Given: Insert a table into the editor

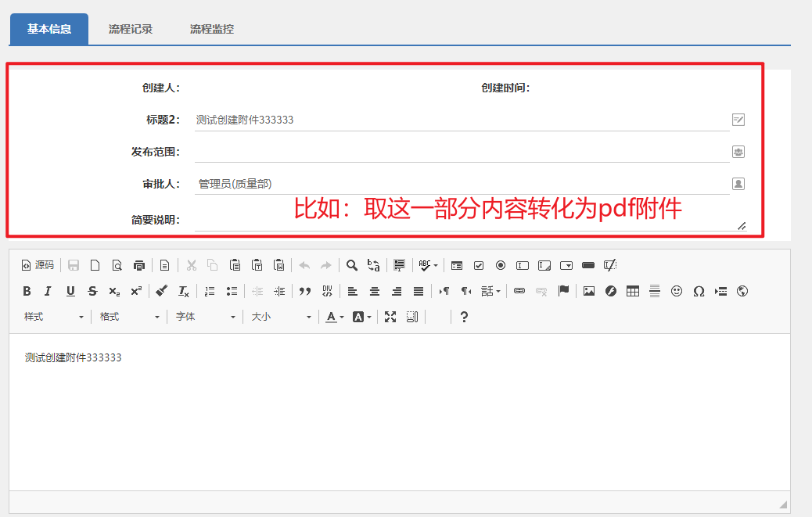Looking at the screenshot, I should tap(631, 291).
